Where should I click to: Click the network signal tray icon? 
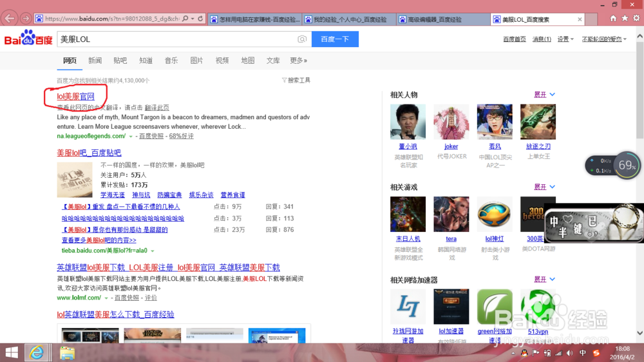tap(558, 353)
